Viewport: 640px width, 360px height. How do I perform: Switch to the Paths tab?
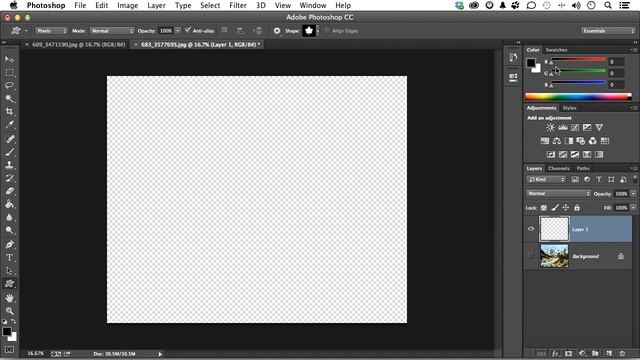583,168
